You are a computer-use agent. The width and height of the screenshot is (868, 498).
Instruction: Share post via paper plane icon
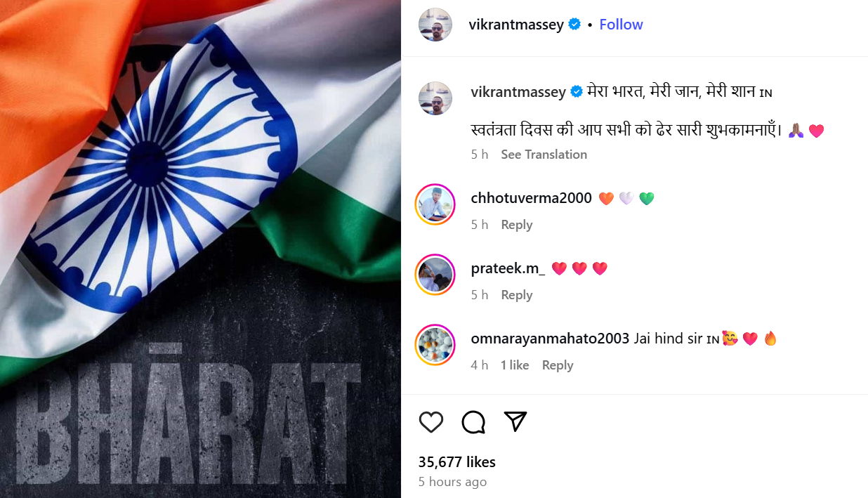pyautogui.click(x=515, y=421)
